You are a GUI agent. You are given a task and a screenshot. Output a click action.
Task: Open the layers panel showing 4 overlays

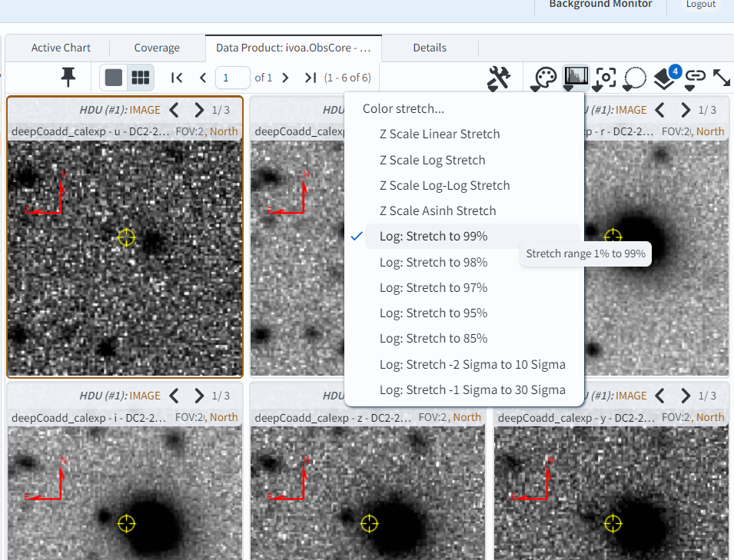(x=664, y=79)
